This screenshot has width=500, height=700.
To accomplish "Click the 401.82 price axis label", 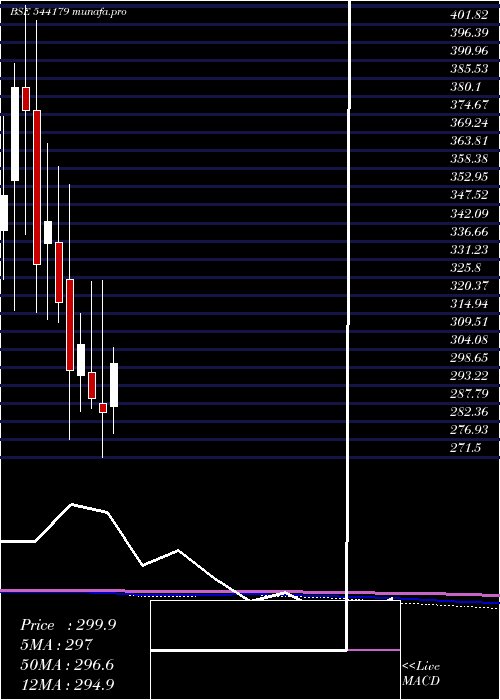I will point(468,15).
